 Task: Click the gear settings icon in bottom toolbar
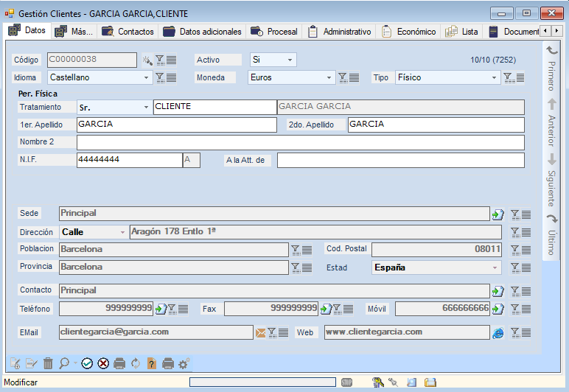point(184,363)
